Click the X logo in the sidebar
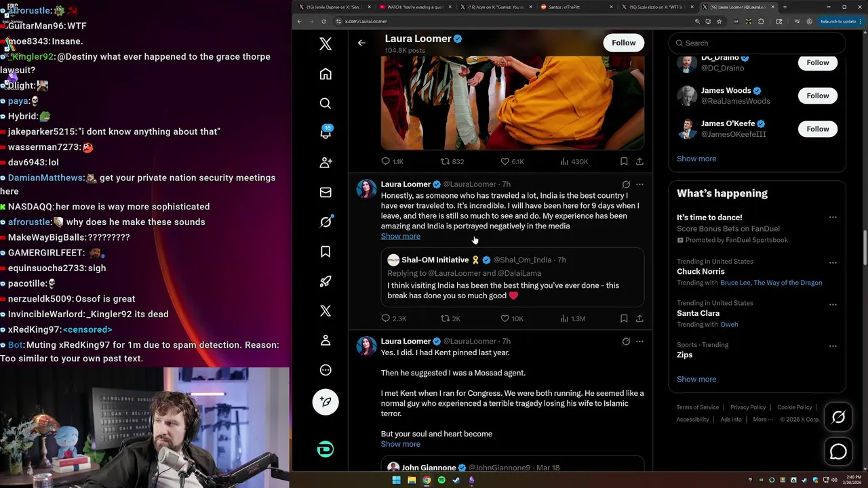Screen dimensions: 868x488 pos(325,44)
